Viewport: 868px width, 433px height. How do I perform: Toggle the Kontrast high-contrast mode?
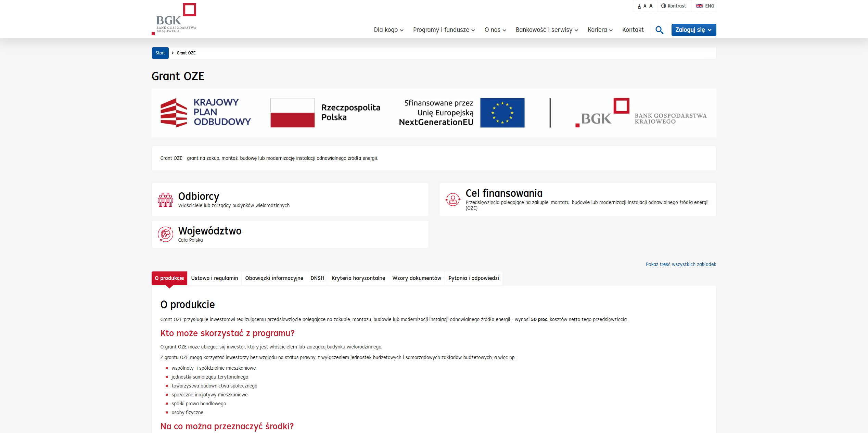pyautogui.click(x=673, y=5)
